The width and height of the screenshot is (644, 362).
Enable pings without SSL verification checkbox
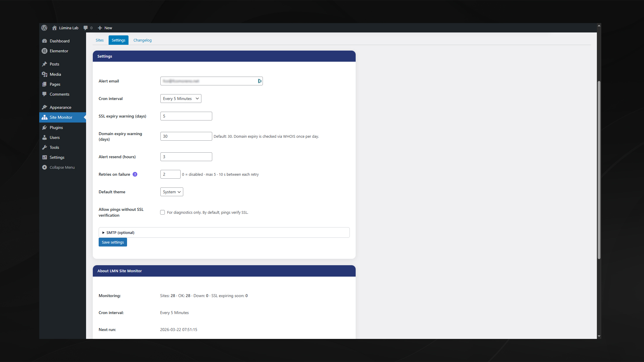click(x=162, y=212)
